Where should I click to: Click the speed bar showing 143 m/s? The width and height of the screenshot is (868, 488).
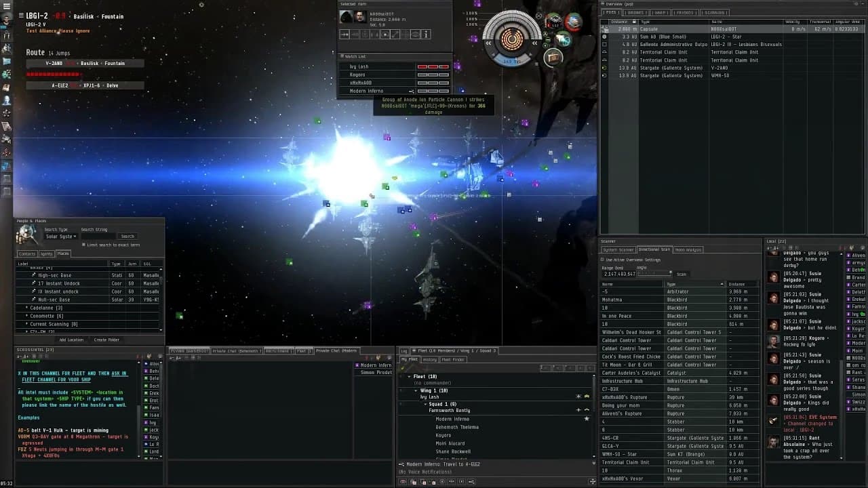pyautogui.click(x=511, y=61)
